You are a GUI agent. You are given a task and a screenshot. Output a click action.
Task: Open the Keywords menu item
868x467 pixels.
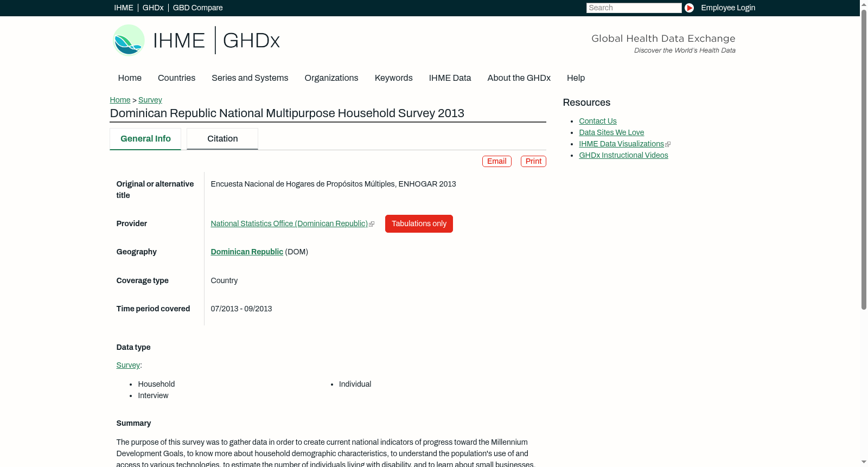coord(393,78)
